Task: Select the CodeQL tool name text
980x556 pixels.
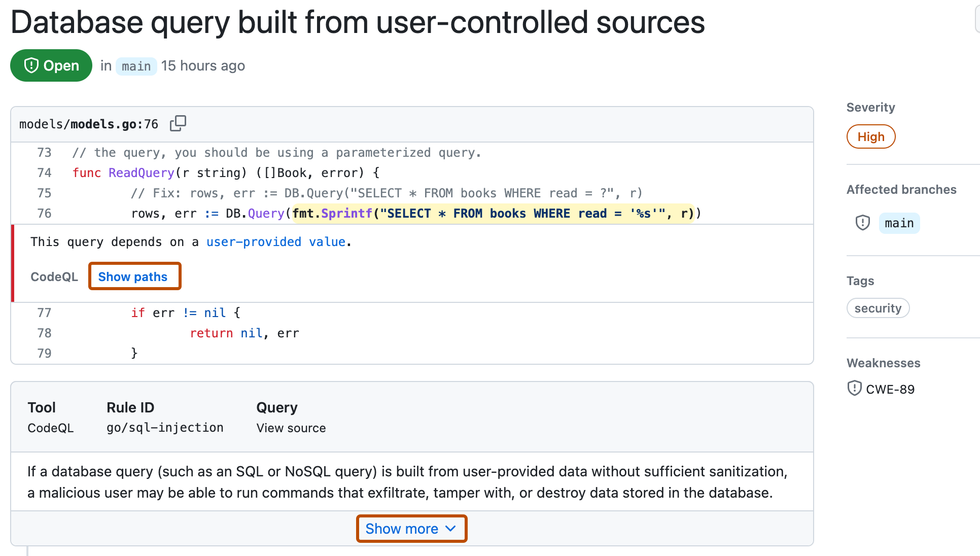Action: [x=53, y=428]
